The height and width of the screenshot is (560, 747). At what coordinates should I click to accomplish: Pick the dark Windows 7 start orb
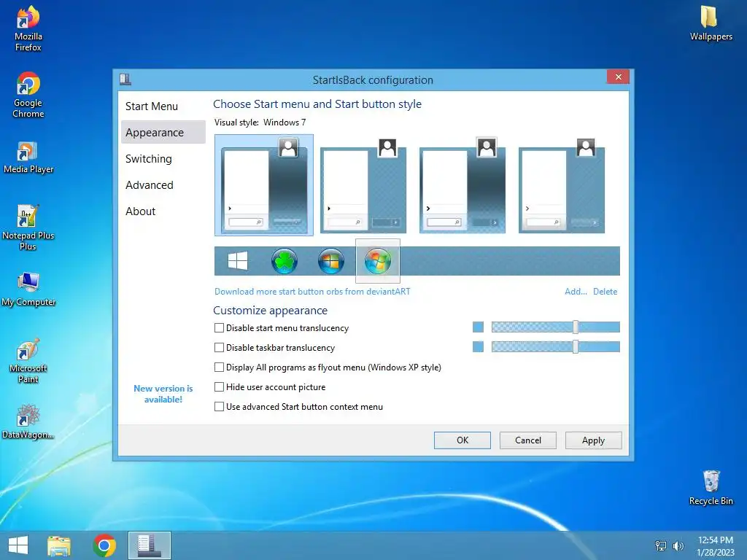(331, 261)
